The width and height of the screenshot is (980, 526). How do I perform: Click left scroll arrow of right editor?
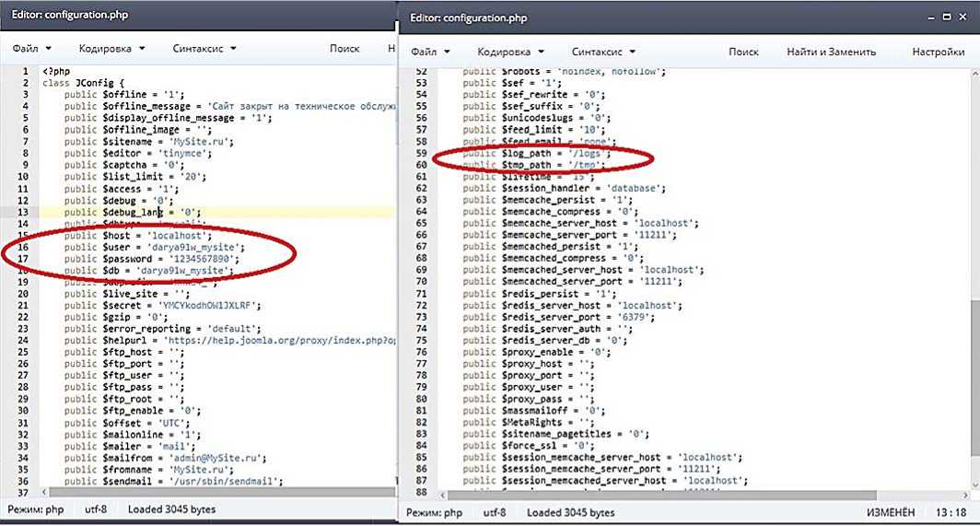point(442,496)
